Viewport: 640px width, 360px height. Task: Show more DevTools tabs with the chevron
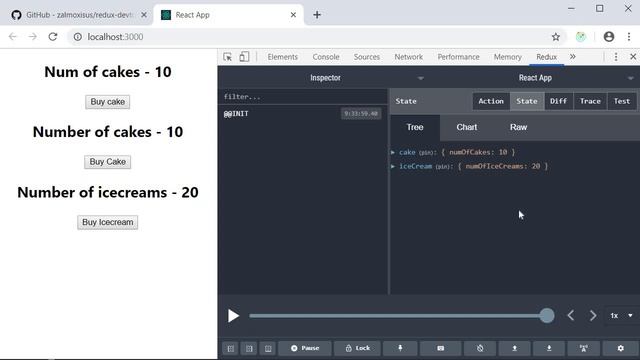pyautogui.click(x=573, y=57)
